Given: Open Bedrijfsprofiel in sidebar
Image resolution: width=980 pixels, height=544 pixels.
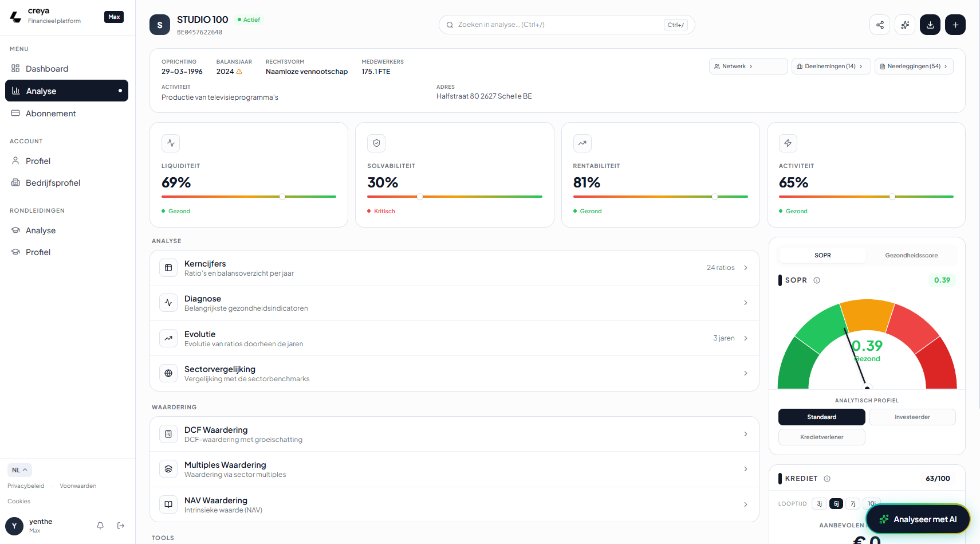Looking at the screenshot, I should coord(66,183).
